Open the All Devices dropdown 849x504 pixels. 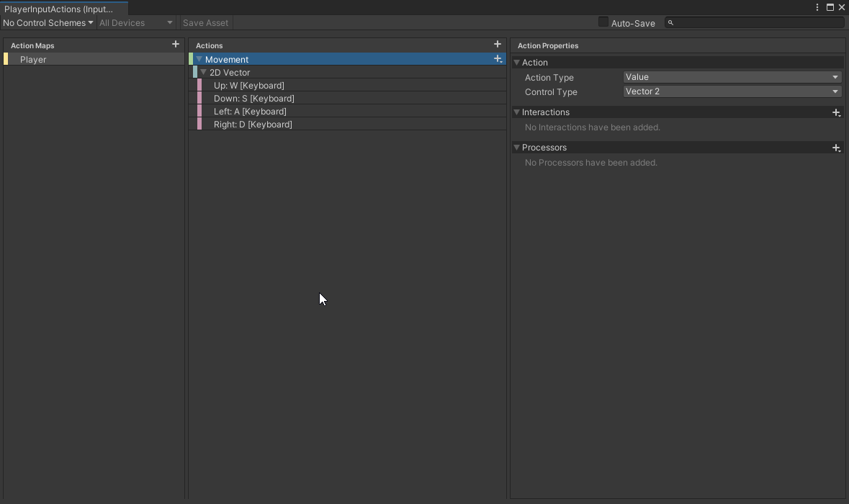point(135,23)
